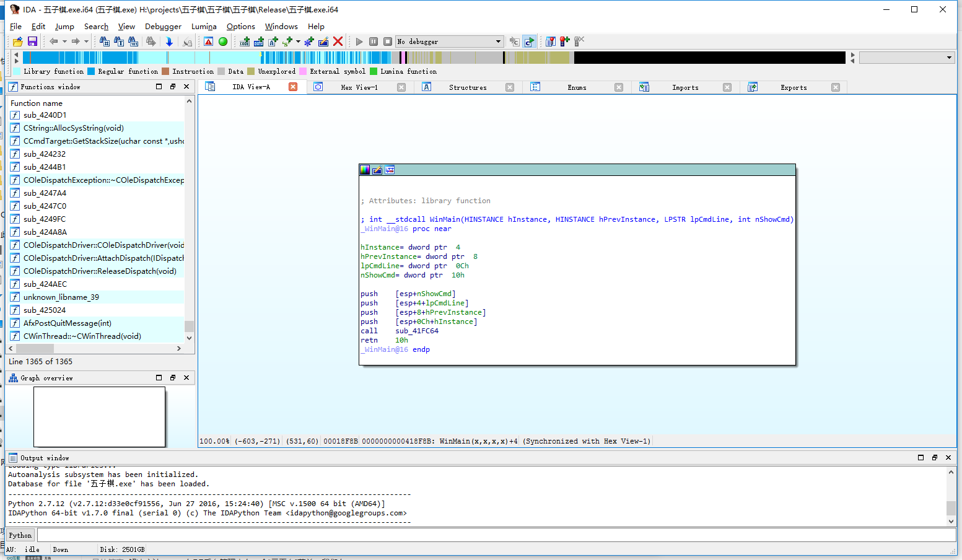Close the Hex View-1 tab
The width and height of the screenshot is (962, 560).
[x=401, y=87]
